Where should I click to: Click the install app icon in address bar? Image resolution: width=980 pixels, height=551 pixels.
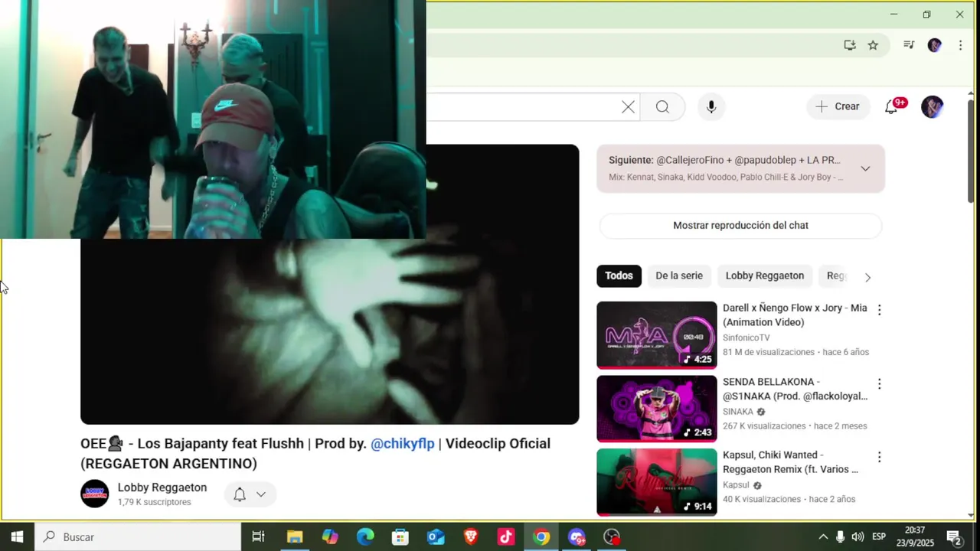tap(849, 45)
